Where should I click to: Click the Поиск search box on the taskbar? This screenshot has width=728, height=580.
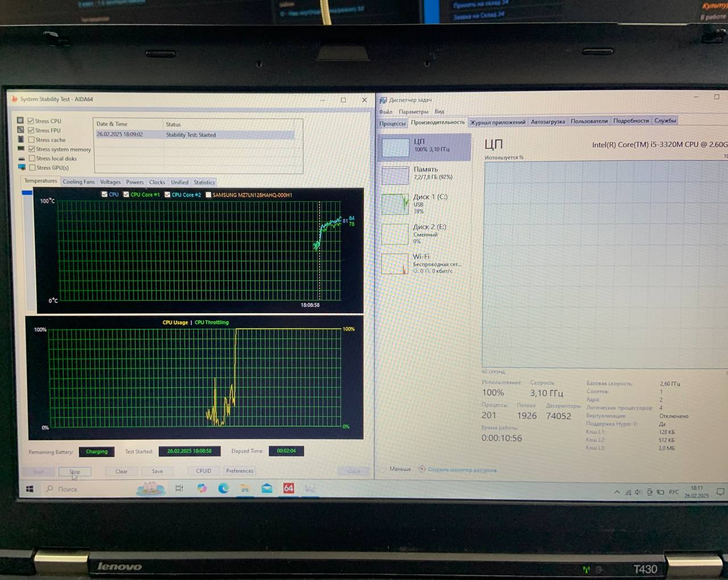(88, 489)
